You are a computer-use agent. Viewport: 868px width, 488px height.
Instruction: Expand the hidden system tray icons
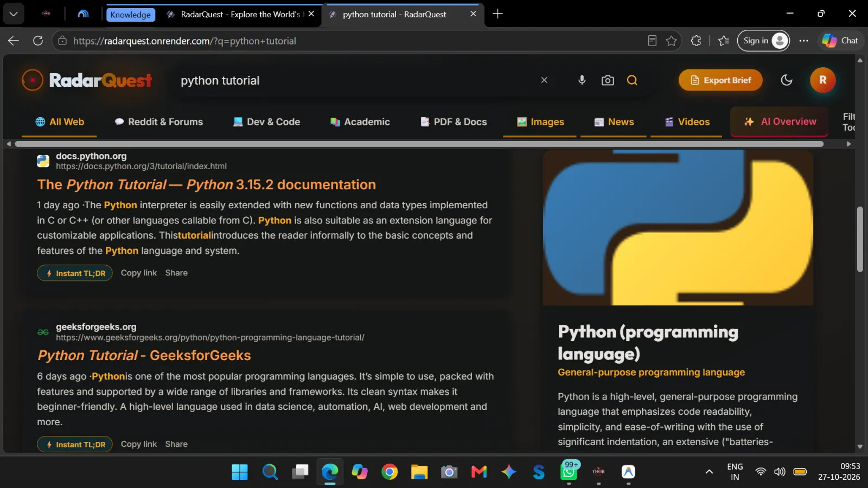click(x=709, y=472)
